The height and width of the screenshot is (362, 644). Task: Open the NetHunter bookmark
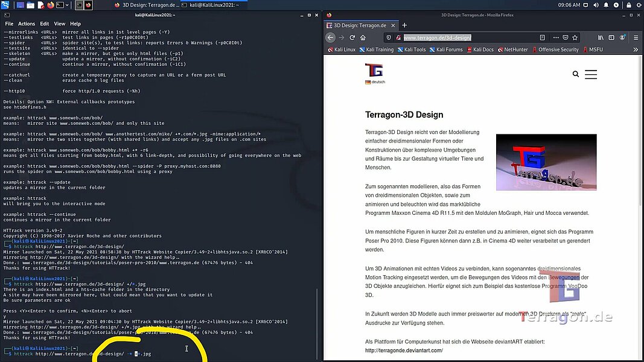[512, 49]
